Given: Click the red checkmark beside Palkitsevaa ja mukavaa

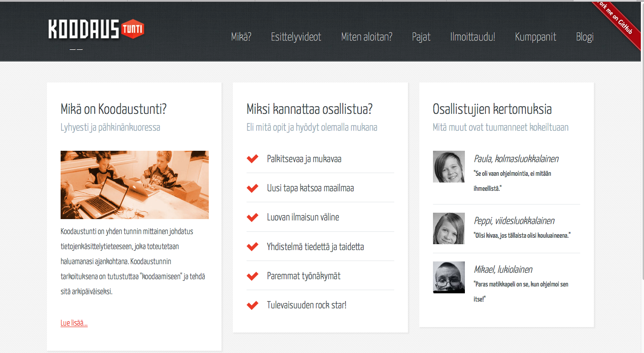Looking at the screenshot, I should (252, 159).
